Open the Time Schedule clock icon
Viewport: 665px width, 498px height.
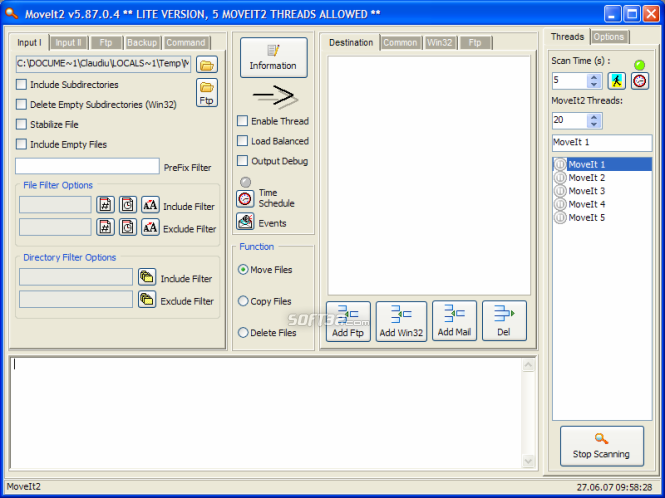point(245,199)
